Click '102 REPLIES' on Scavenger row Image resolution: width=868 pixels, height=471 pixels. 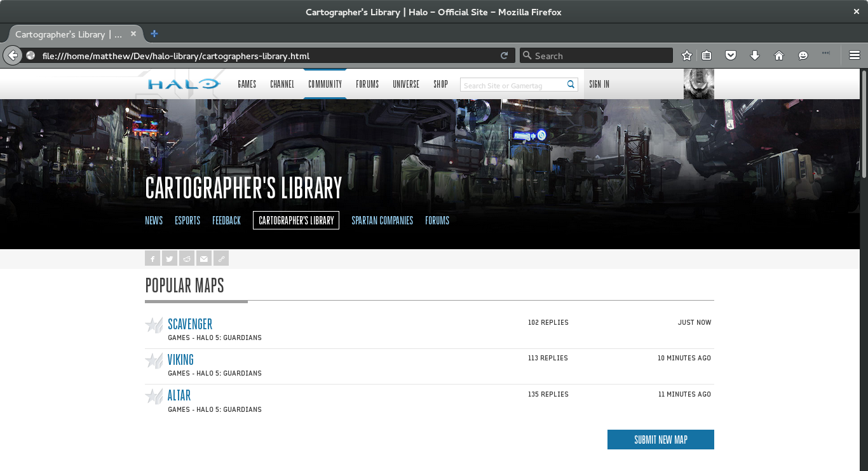(x=548, y=322)
